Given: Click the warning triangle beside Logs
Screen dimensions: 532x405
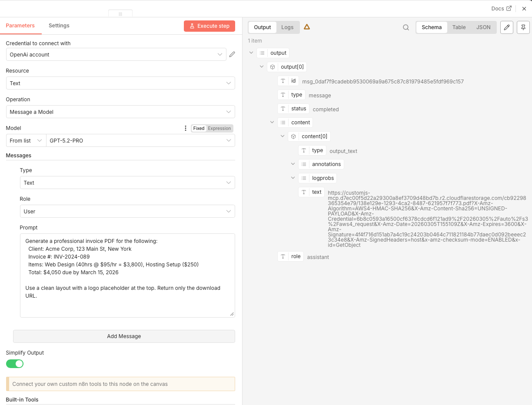Looking at the screenshot, I should [307, 27].
